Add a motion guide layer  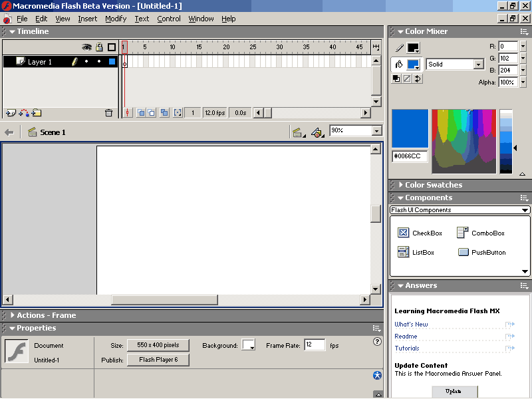23,113
